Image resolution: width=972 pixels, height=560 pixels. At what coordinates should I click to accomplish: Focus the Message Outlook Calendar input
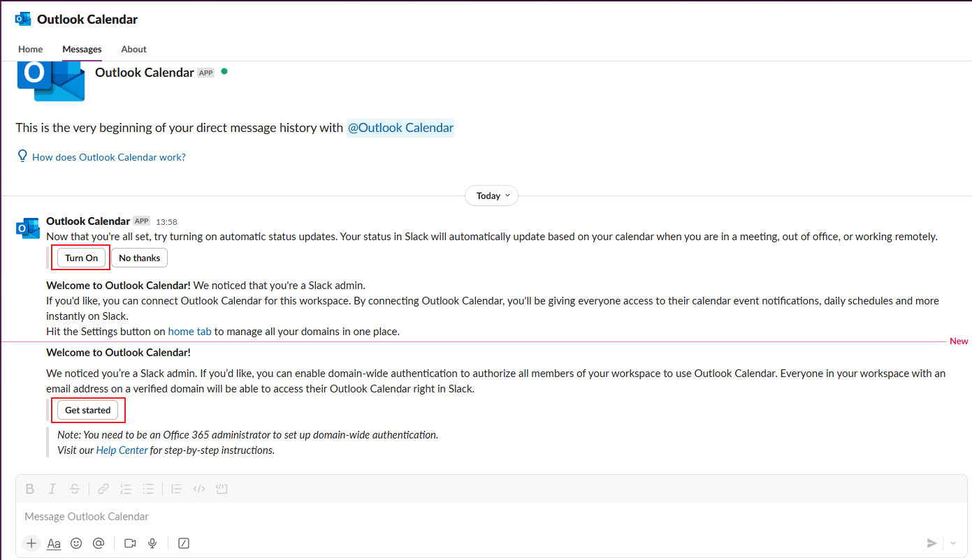492,517
